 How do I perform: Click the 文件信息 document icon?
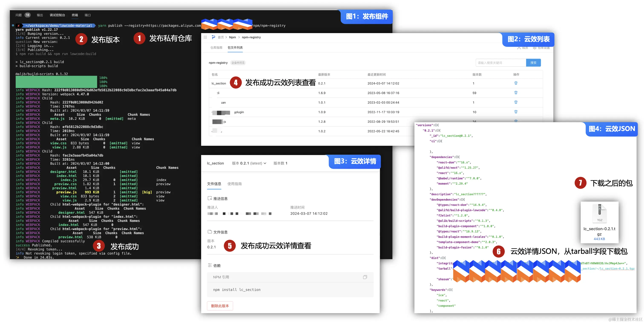pyautogui.click(x=210, y=232)
